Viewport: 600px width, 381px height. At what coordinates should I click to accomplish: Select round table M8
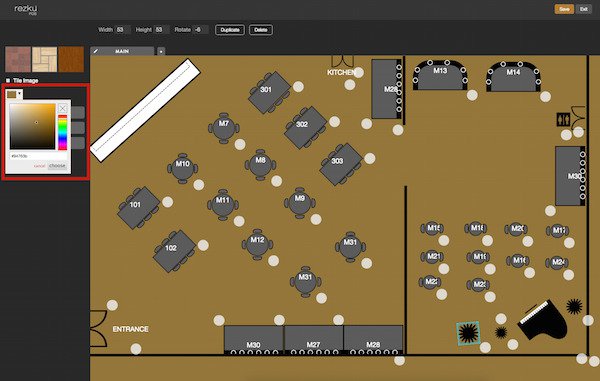pyautogui.click(x=261, y=165)
